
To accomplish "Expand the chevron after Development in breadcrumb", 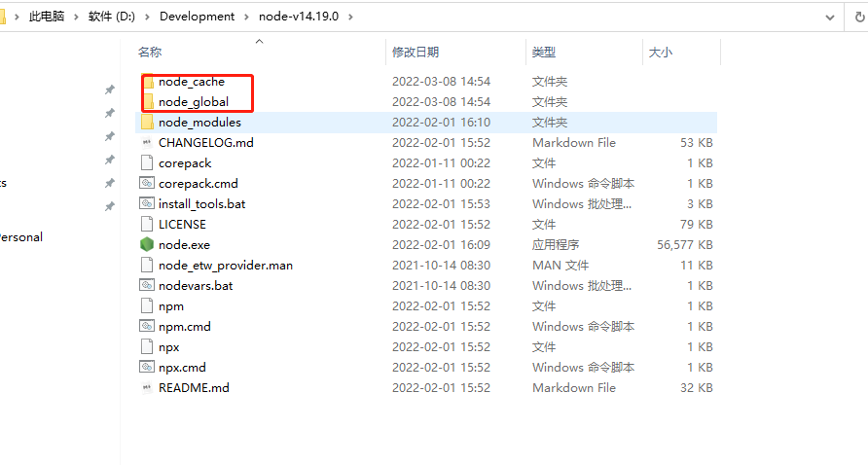I will (x=247, y=17).
